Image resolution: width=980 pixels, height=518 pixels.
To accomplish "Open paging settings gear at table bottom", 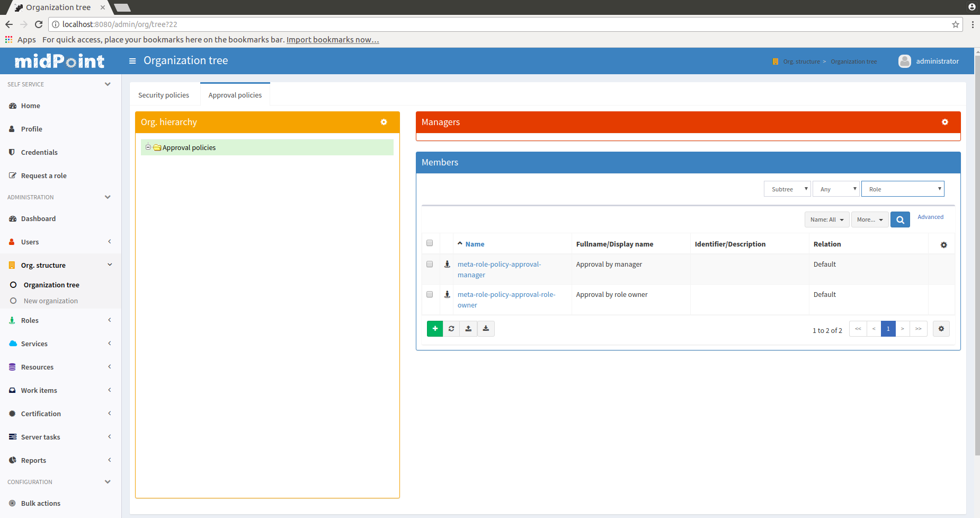I will [x=941, y=329].
